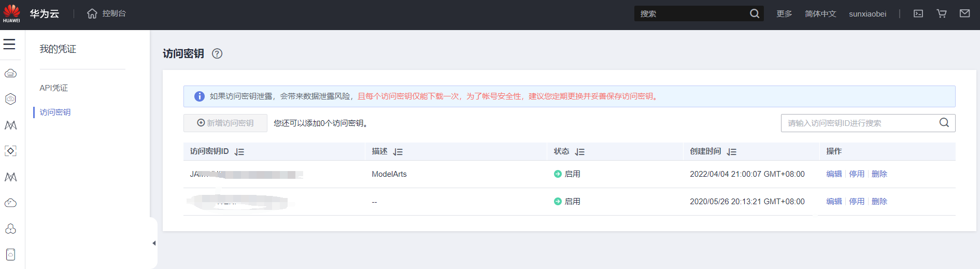
Task: Sort by 创建时间 column
Action: (731, 152)
